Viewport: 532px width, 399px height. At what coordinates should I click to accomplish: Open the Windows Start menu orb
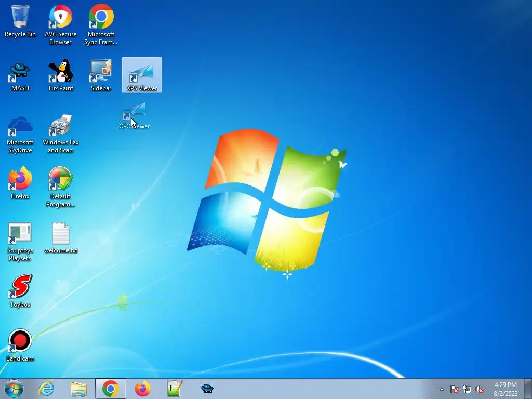[14, 389]
